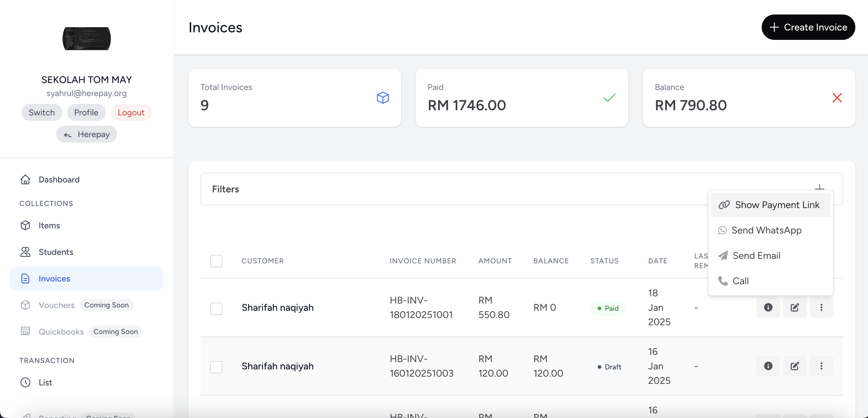Click the clock icon next to List
The width and height of the screenshot is (868, 418).
[25, 382]
